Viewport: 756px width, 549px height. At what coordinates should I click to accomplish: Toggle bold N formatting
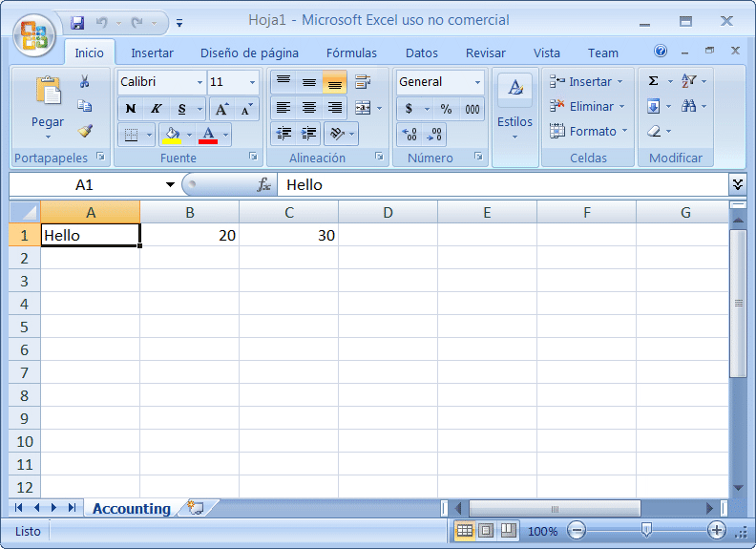pos(131,109)
